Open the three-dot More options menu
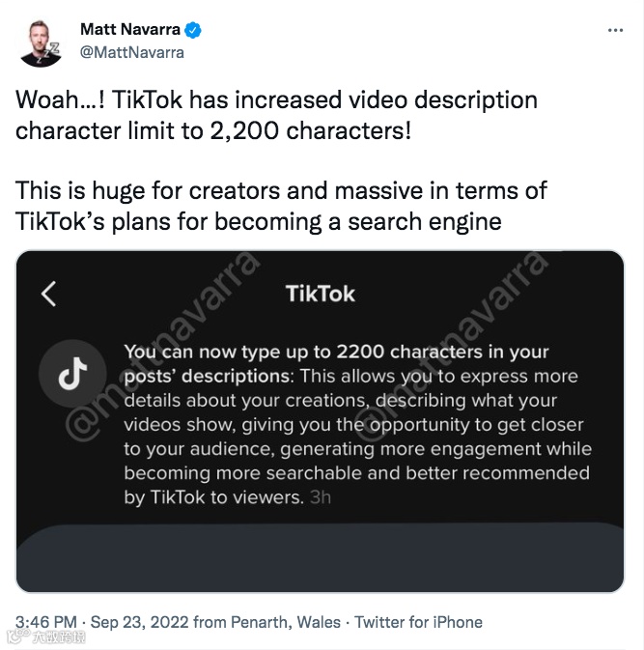The width and height of the screenshot is (644, 650). pyautogui.click(x=615, y=31)
